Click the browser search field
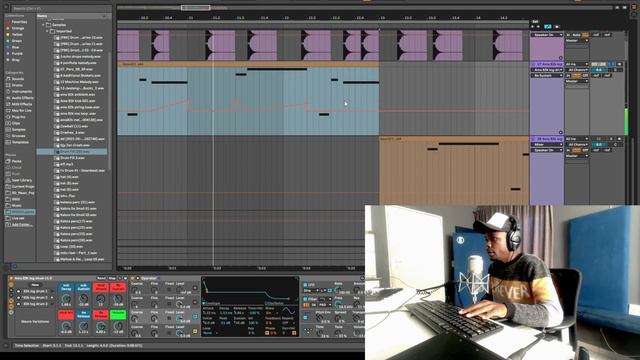The image size is (640, 360). coord(60,8)
